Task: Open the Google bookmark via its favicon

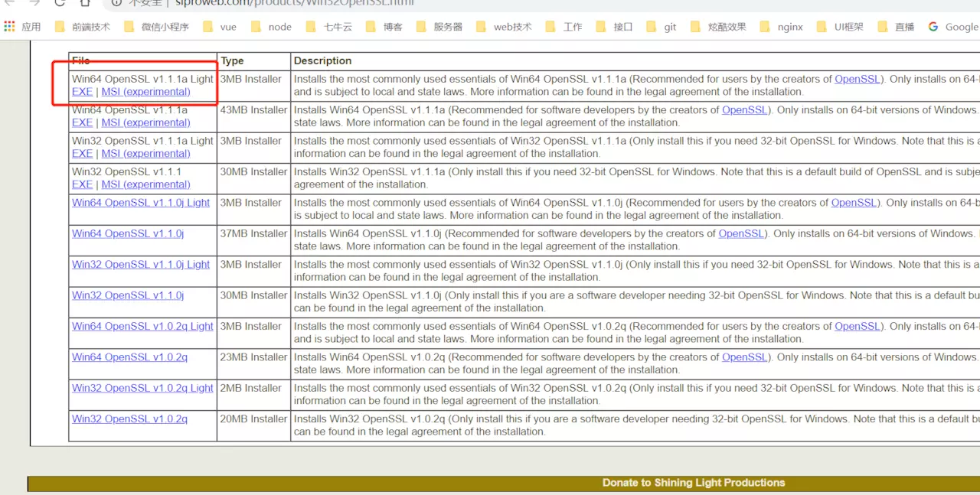Action: (933, 26)
